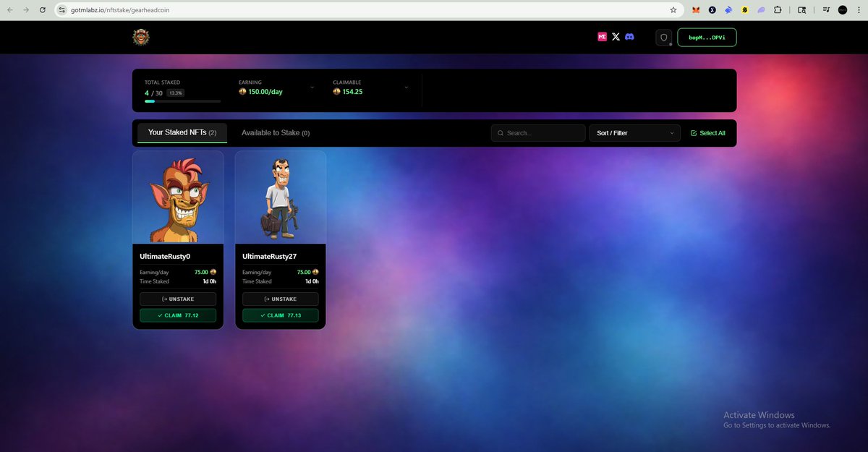Click the 154.25 claimable value
Image resolution: width=868 pixels, height=452 pixels.
coord(353,92)
